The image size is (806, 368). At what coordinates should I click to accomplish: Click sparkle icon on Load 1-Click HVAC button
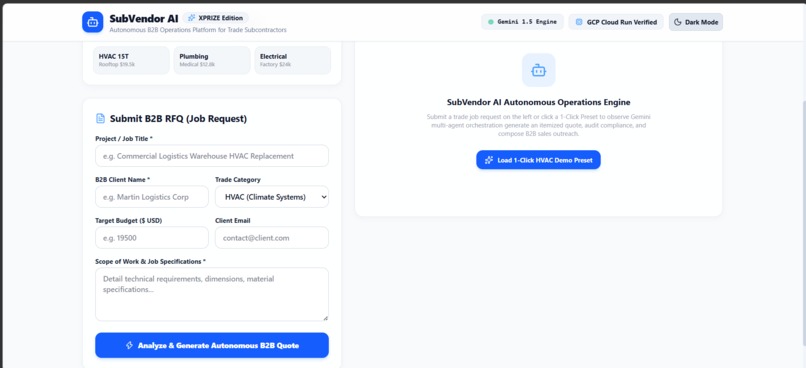coord(489,160)
